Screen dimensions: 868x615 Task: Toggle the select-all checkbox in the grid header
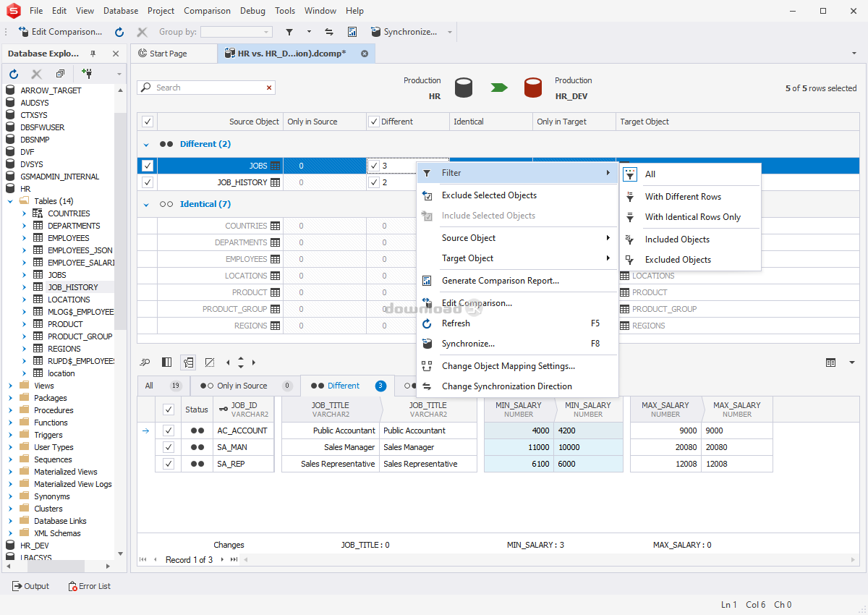tap(148, 122)
